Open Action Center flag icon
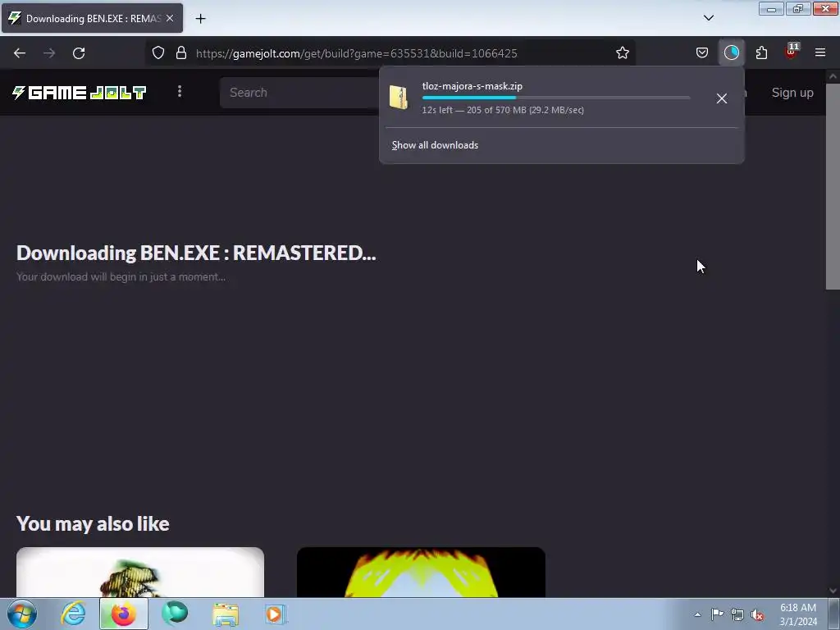This screenshot has width=840, height=630. click(717, 614)
